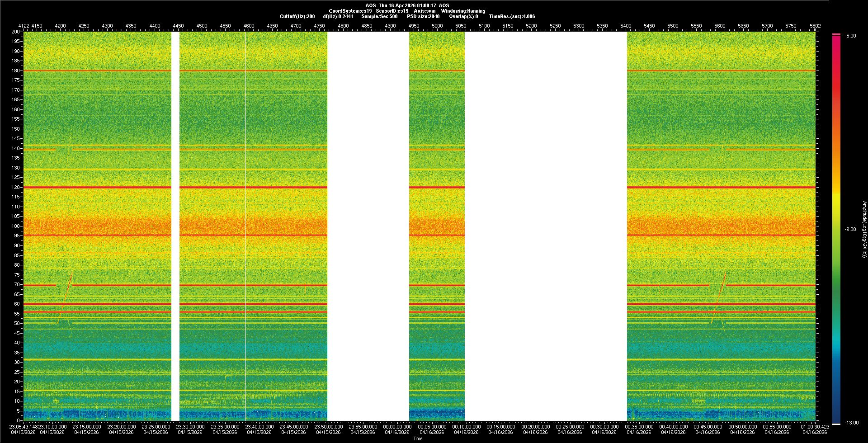This screenshot has height=443, width=868.
Task: Click the -5.00 colorbar maximum label
Action: 850,36
